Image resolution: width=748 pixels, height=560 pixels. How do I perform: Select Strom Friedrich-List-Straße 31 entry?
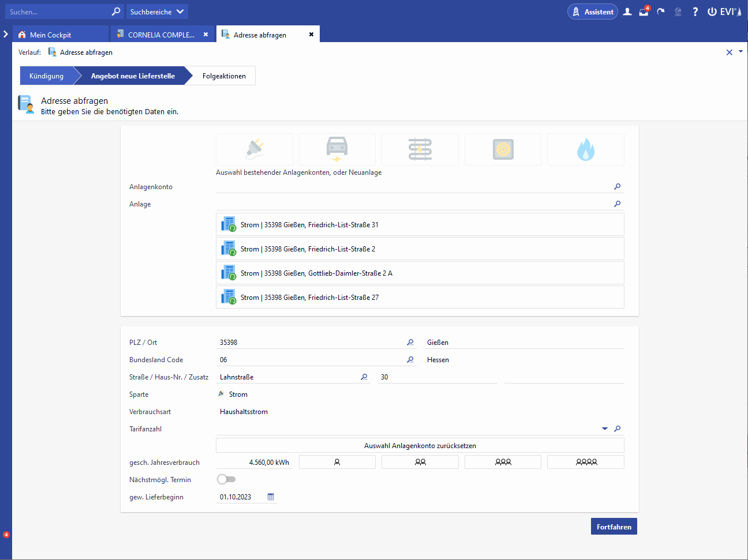click(x=420, y=225)
